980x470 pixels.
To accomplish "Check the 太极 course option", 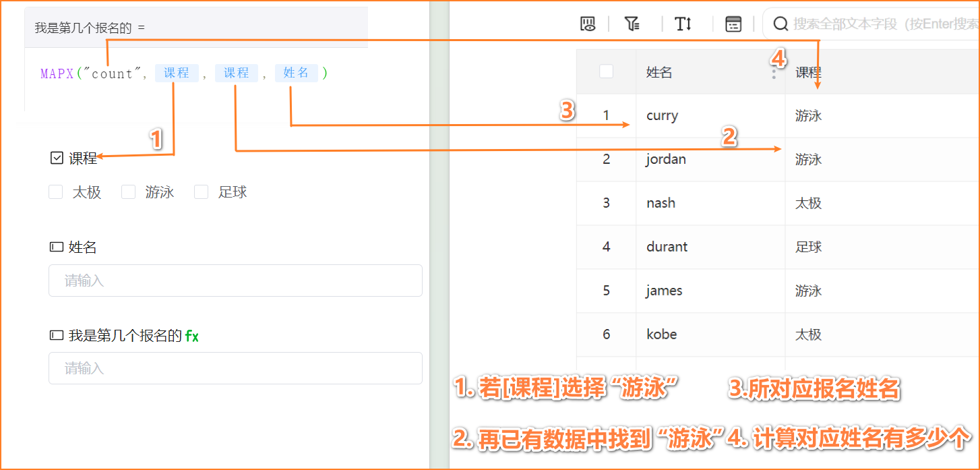I will click(x=56, y=192).
